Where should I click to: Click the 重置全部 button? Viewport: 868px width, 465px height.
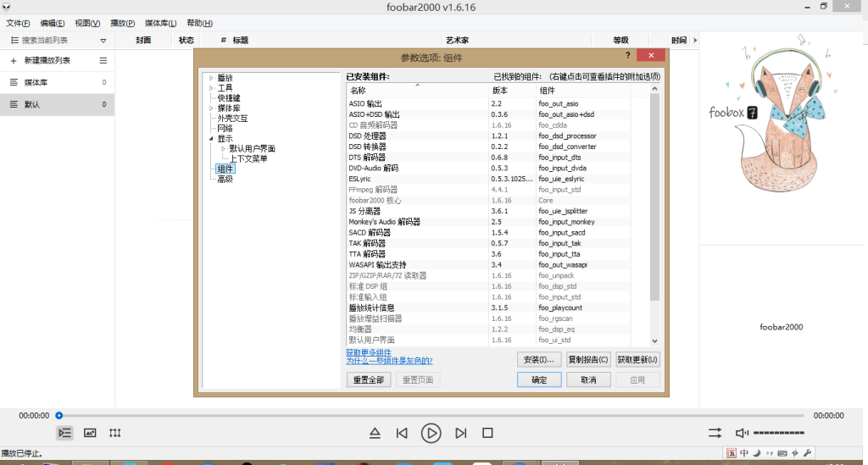pos(369,379)
